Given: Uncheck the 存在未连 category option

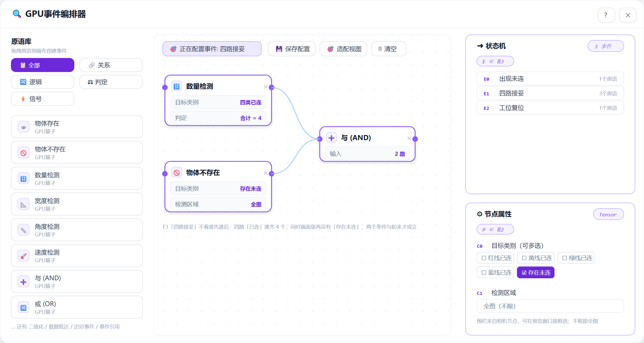Looking at the screenshot, I should [x=536, y=272].
